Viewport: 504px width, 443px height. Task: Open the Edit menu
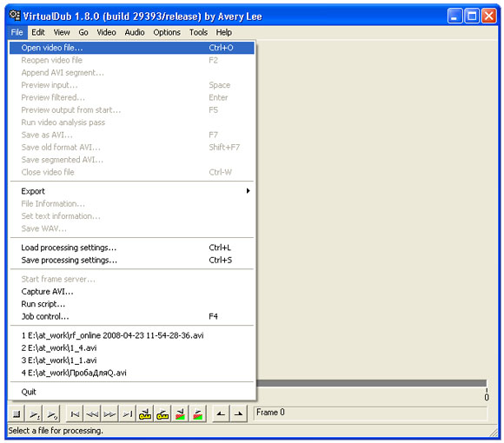[38, 32]
